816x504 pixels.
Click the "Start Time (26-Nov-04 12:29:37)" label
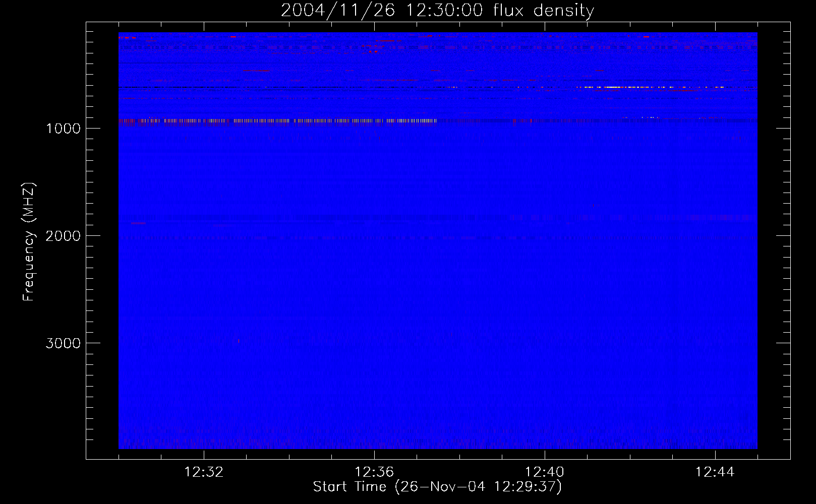437,487
